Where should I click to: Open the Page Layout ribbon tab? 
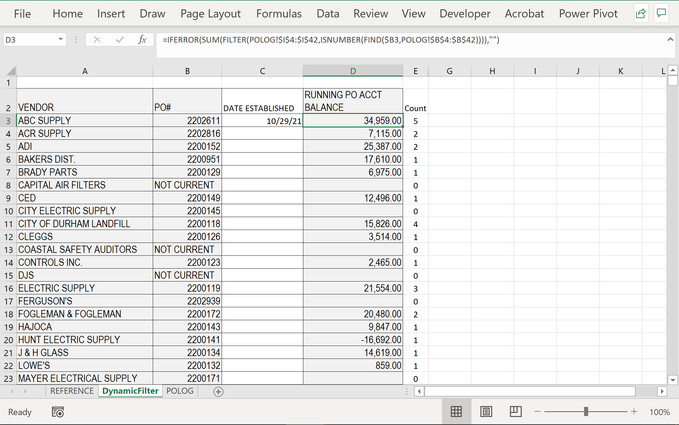(x=210, y=14)
